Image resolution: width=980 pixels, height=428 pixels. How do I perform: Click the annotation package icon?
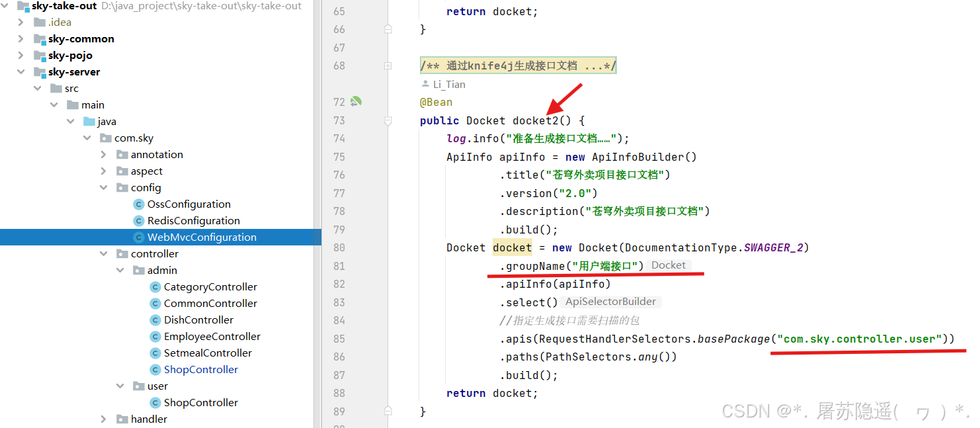point(122,155)
